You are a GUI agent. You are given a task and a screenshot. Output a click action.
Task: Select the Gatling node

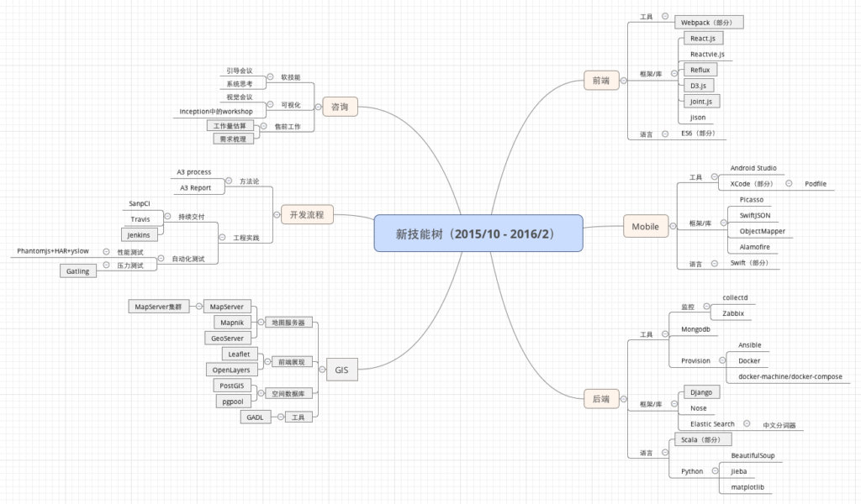tap(77, 270)
